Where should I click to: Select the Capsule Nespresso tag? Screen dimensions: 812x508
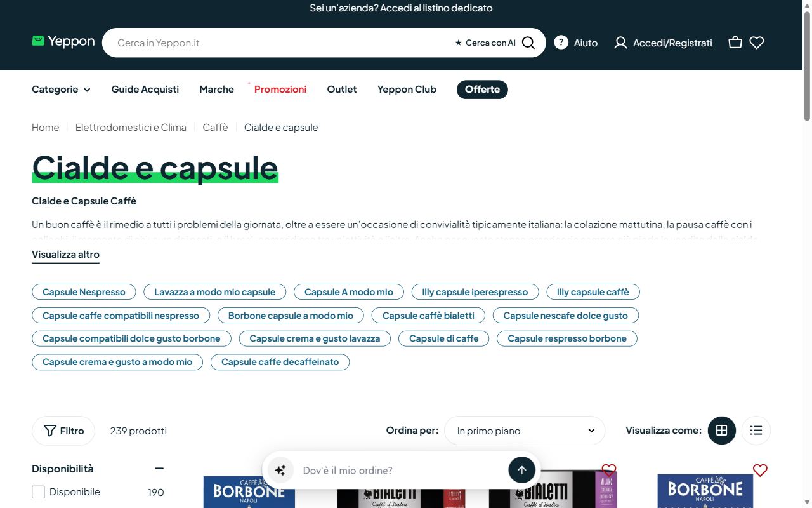pyautogui.click(x=84, y=292)
